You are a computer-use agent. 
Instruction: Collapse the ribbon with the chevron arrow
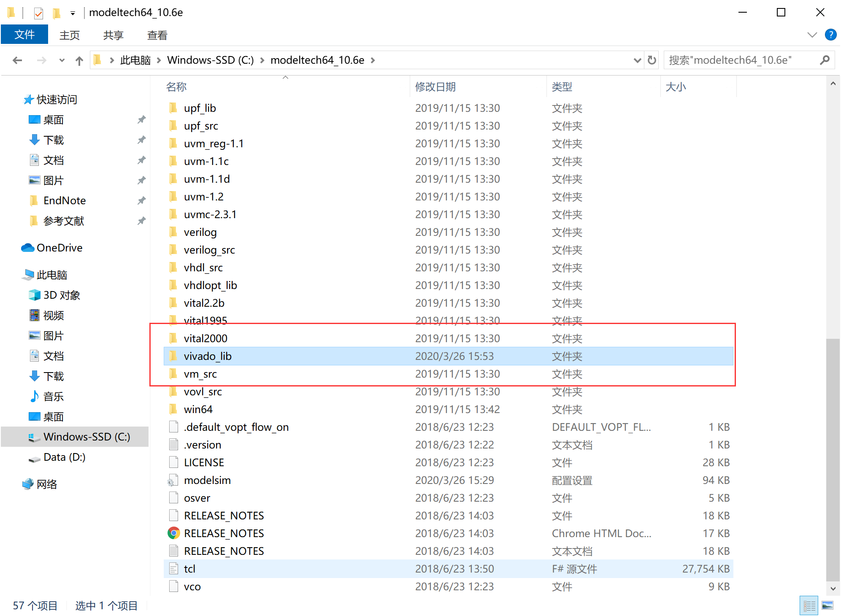pos(812,35)
